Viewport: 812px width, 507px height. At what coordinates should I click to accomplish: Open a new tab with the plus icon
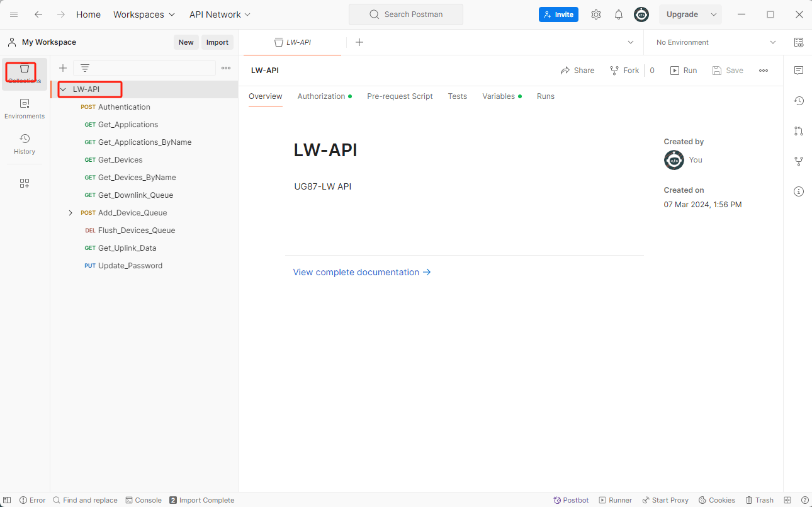[359, 42]
